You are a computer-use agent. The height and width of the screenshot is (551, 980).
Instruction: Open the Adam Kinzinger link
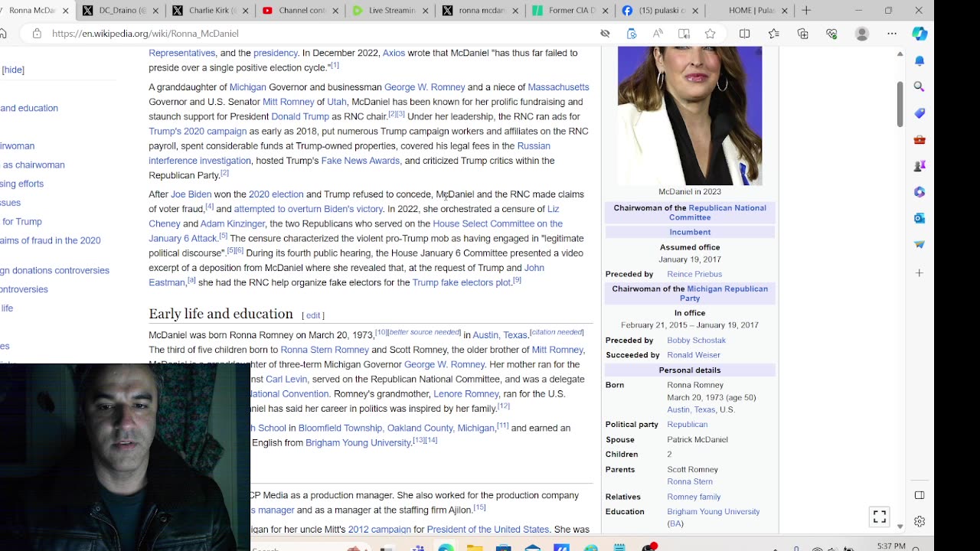tap(233, 223)
